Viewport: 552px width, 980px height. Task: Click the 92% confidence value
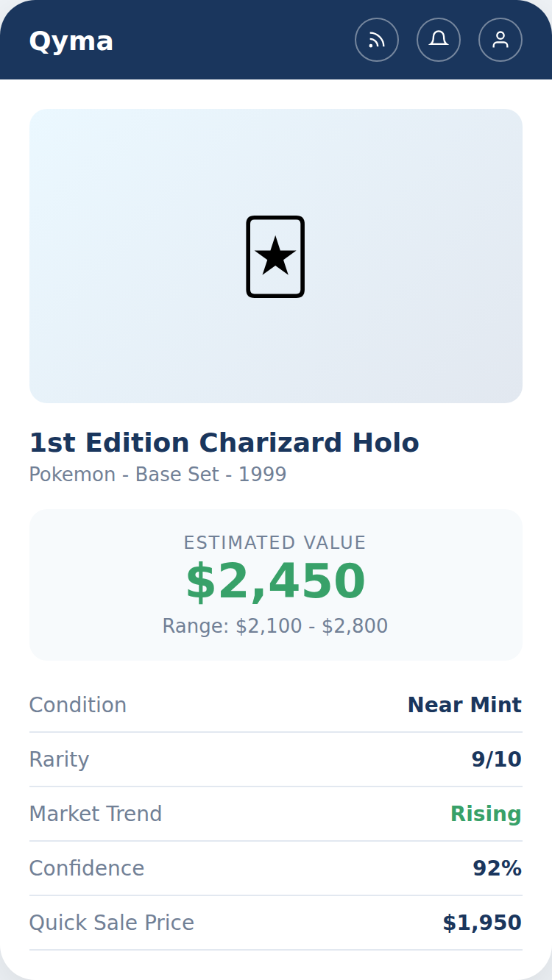(497, 868)
